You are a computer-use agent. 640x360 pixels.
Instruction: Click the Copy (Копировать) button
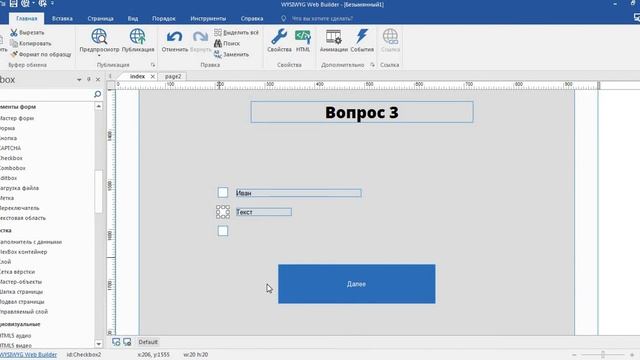click(x=31, y=43)
